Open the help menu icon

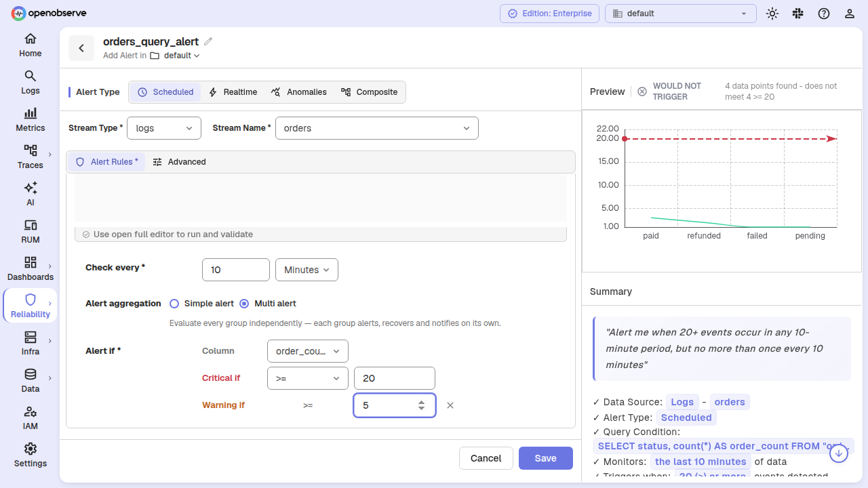(x=824, y=14)
